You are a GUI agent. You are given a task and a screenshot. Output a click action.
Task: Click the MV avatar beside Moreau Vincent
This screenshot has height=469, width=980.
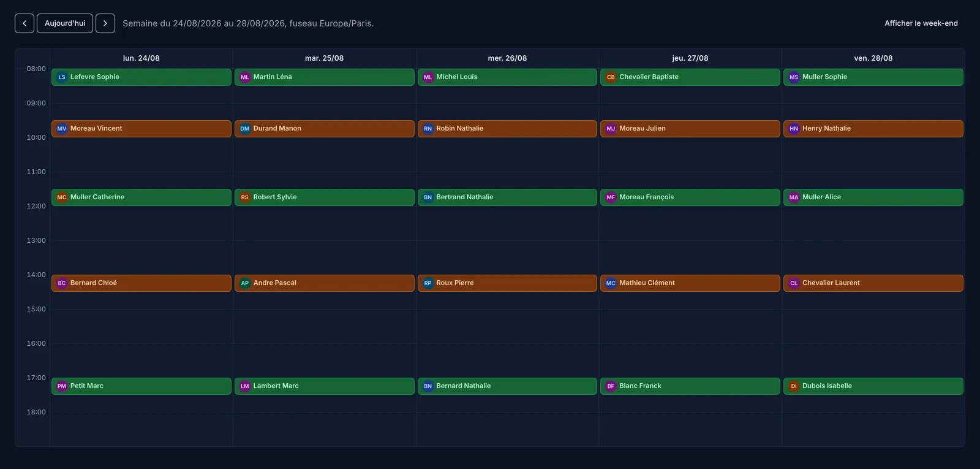pos(62,129)
